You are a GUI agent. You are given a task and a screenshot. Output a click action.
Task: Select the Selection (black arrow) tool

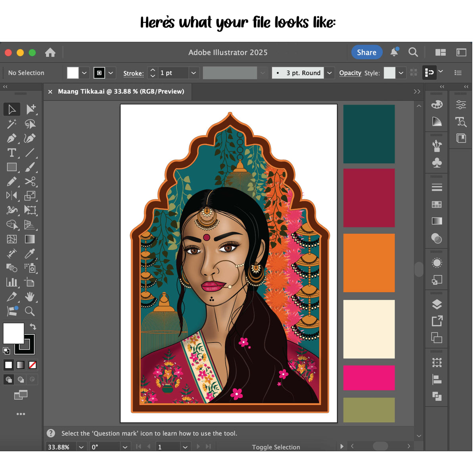[12, 109]
